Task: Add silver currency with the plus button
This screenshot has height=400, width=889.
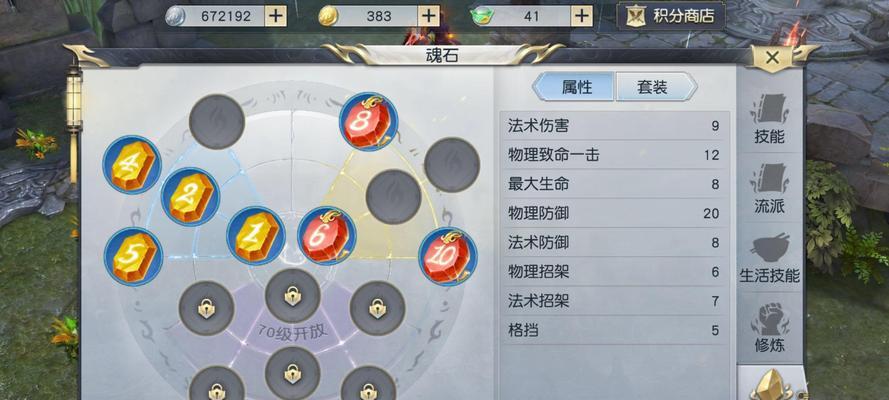Action: click(x=276, y=16)
